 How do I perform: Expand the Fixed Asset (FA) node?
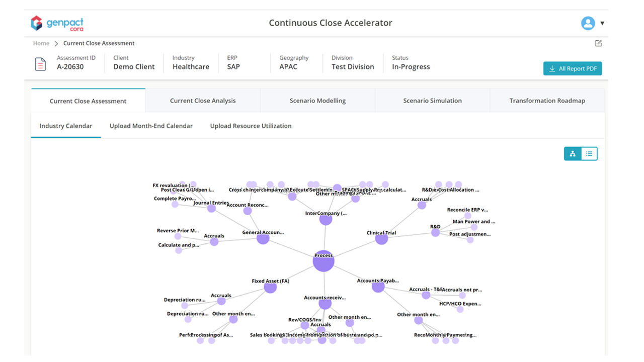[270, 288]
